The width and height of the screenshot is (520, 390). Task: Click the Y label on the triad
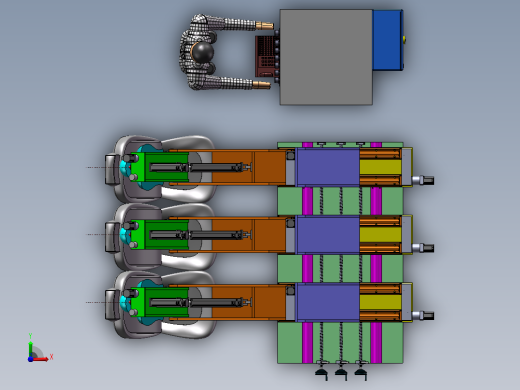30,336
